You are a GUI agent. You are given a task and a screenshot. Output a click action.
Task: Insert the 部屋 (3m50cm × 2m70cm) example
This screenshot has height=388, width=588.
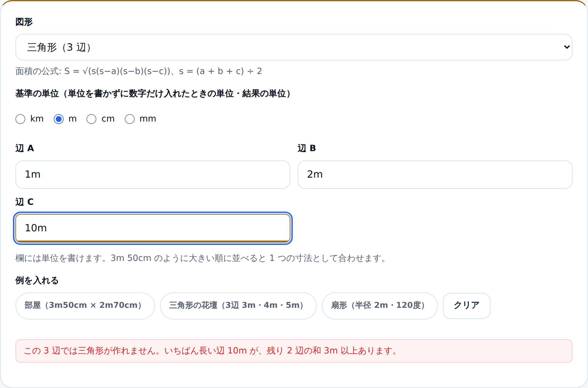pyautogui.click(x=85, y=306)
